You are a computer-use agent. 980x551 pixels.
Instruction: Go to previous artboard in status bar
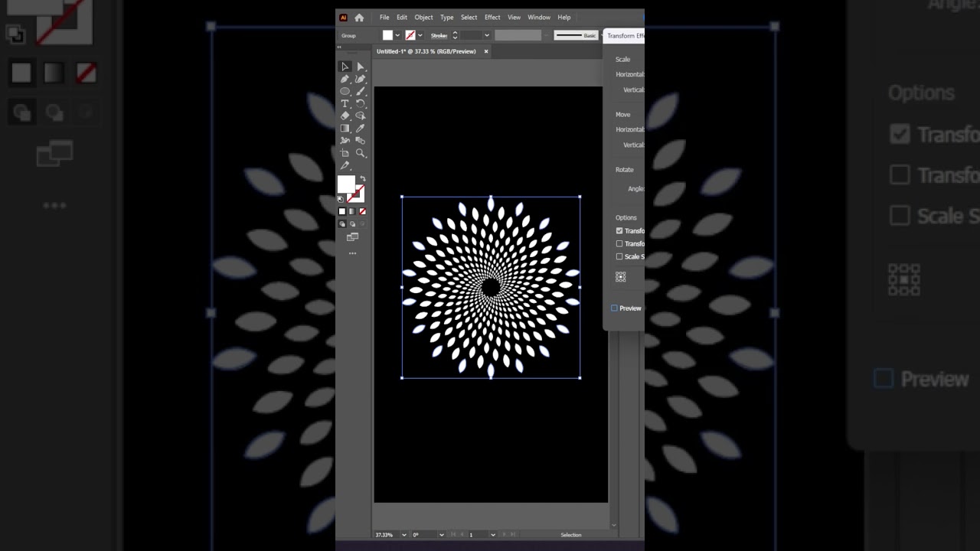(462, 534)
